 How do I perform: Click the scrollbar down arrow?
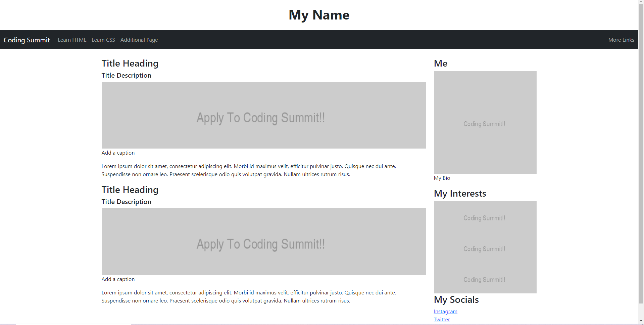pos(641,321)
